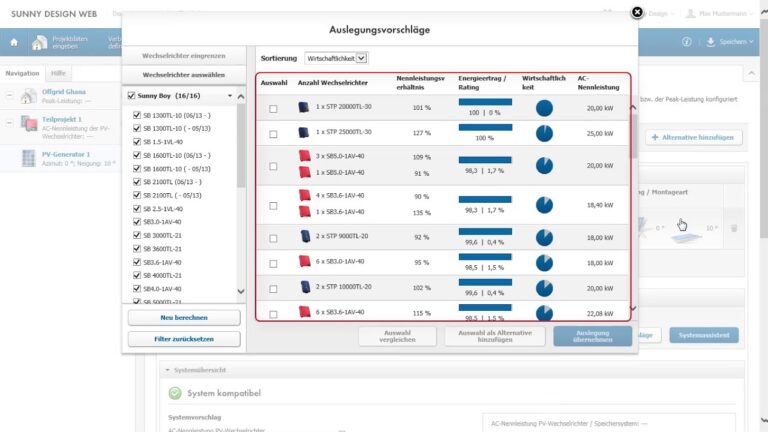Click the Neu berechnen button
This screenshot has width=768, height=432.
pyautogui.click(x=184, y=317)
